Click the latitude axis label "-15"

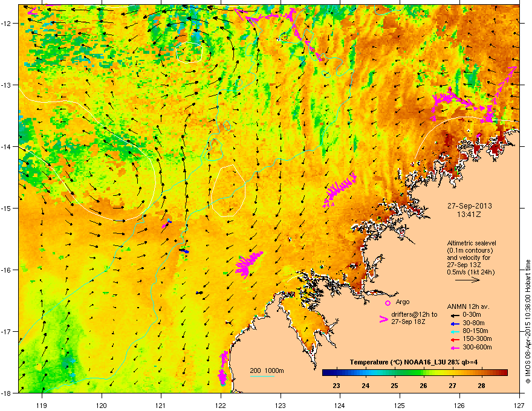tap(7, 208)
